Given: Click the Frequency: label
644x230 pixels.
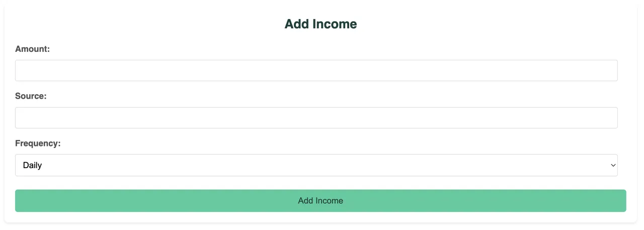Looking at the screenshot, I should click(x=38, y=143).
